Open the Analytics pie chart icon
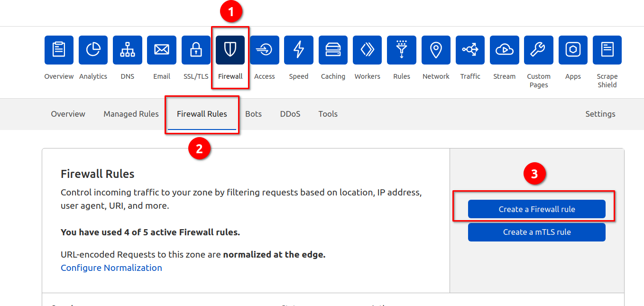This screenshot has height=306, width=644. [x=93, y=50]
